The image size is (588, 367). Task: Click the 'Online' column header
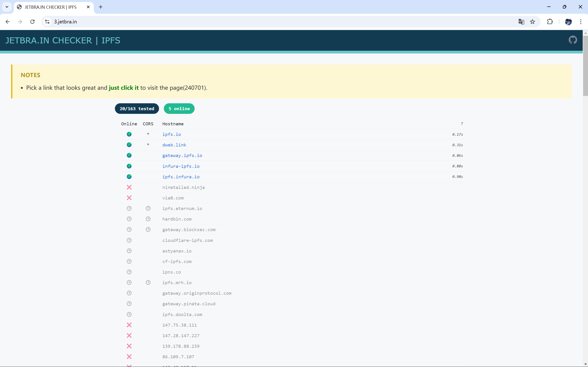click(129, 124)
